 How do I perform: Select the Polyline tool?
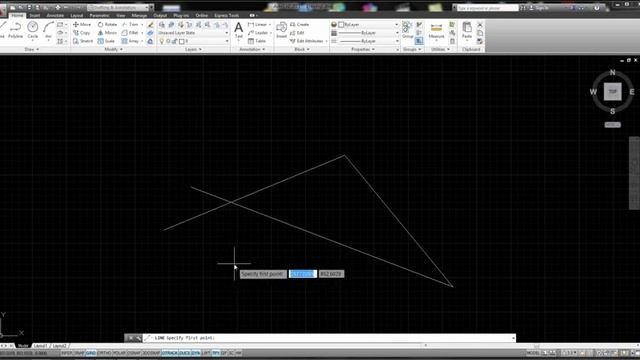[15, 30]
